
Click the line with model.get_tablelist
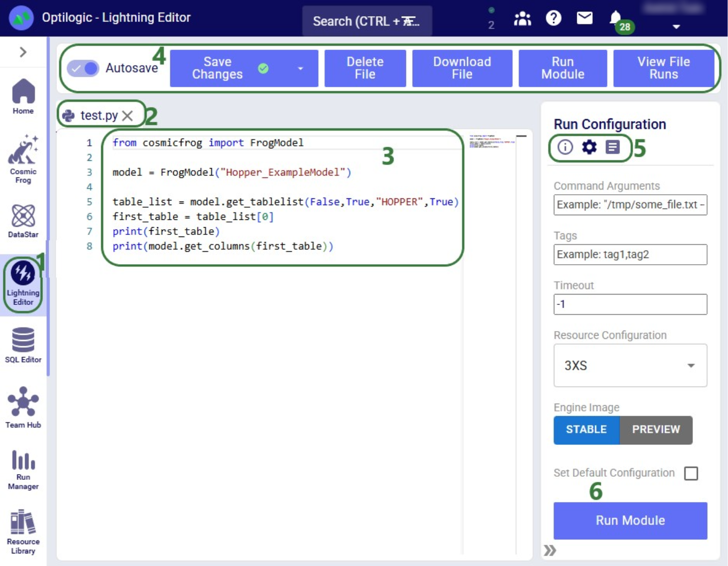pyautogui.click(x=285, y=202)
